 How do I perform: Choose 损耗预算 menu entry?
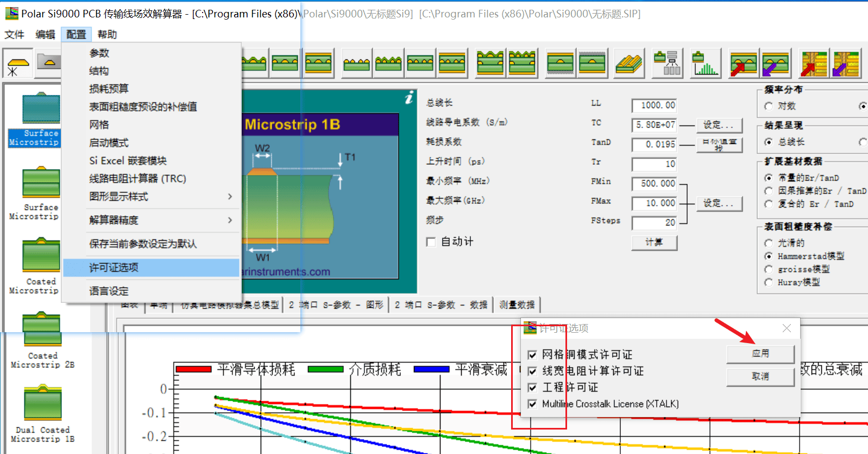point(151,89)
